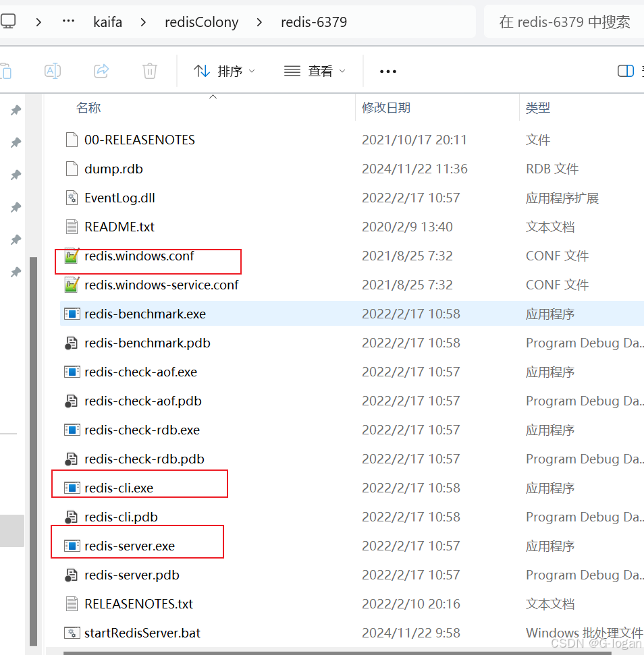Click date 2020/2/9 13:40 of README.txt

(x=407, y=227)
